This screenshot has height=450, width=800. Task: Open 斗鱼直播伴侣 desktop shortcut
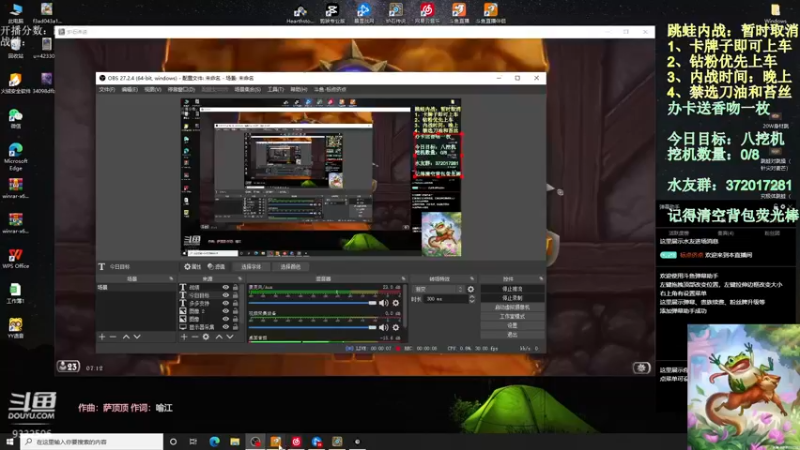(490, 13)
